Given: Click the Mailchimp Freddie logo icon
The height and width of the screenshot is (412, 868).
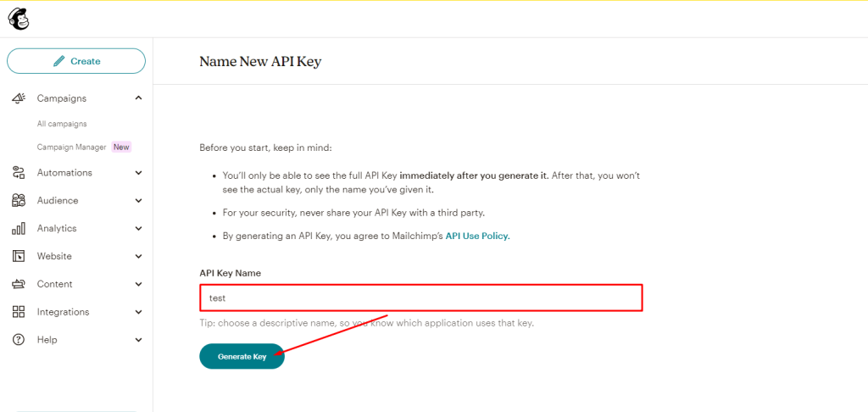Looking at the screenshot, I should [19, 19].
